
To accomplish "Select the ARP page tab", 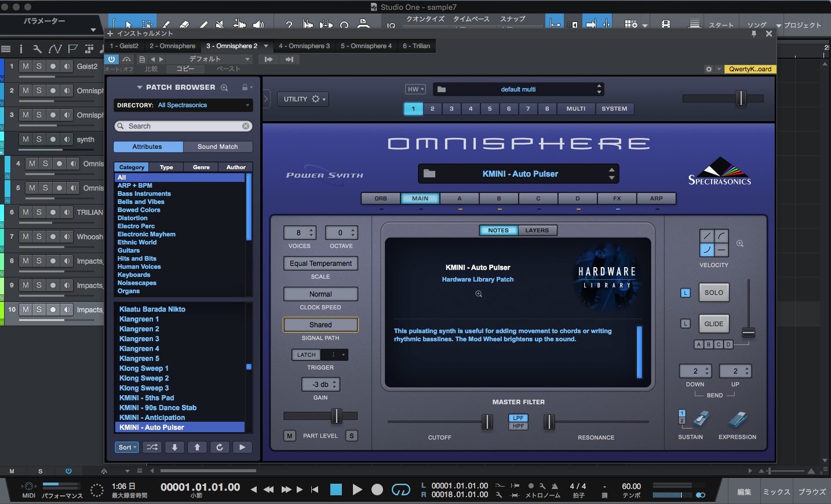I will [656, 198].
